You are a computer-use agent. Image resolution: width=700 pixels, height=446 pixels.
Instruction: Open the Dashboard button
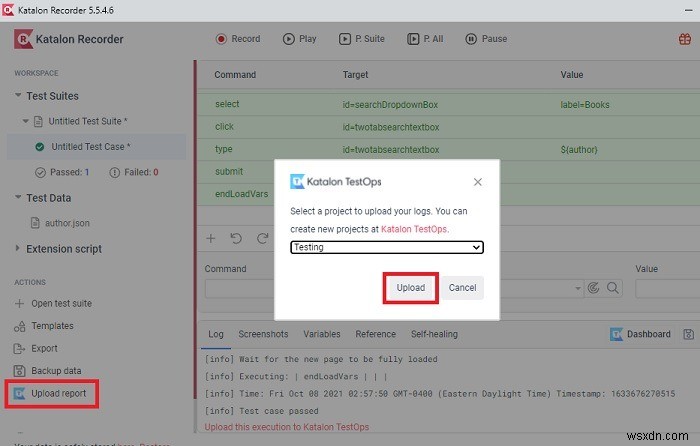tap(640, 334)
